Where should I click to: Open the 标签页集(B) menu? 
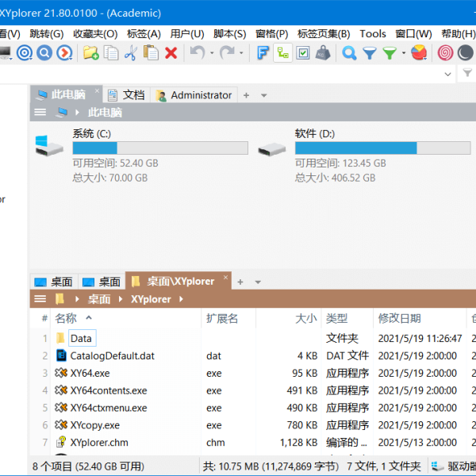(x=324, y=33)
